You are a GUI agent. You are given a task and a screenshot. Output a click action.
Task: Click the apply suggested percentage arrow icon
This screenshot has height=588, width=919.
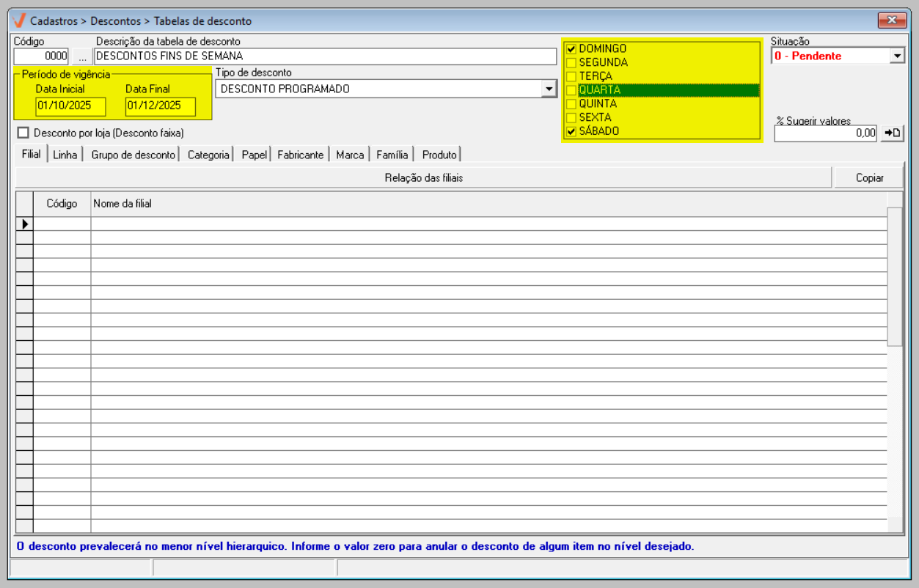click(x=893, y=133)
